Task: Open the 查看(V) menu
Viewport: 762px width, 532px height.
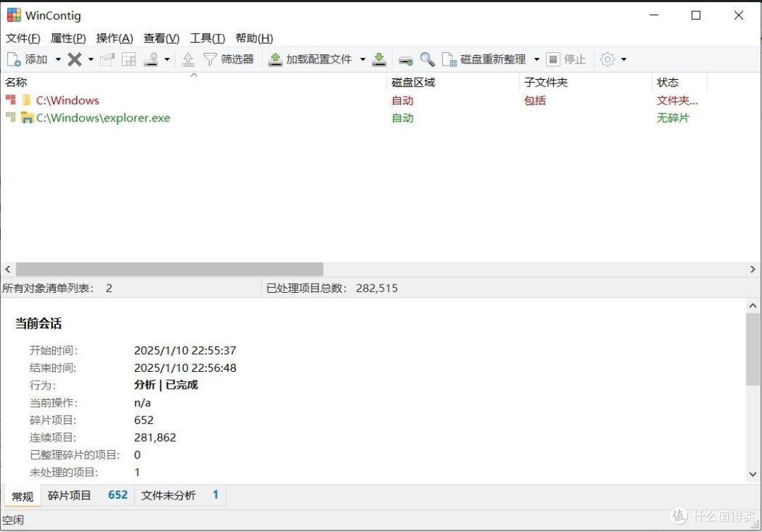Action: [162, 38]
